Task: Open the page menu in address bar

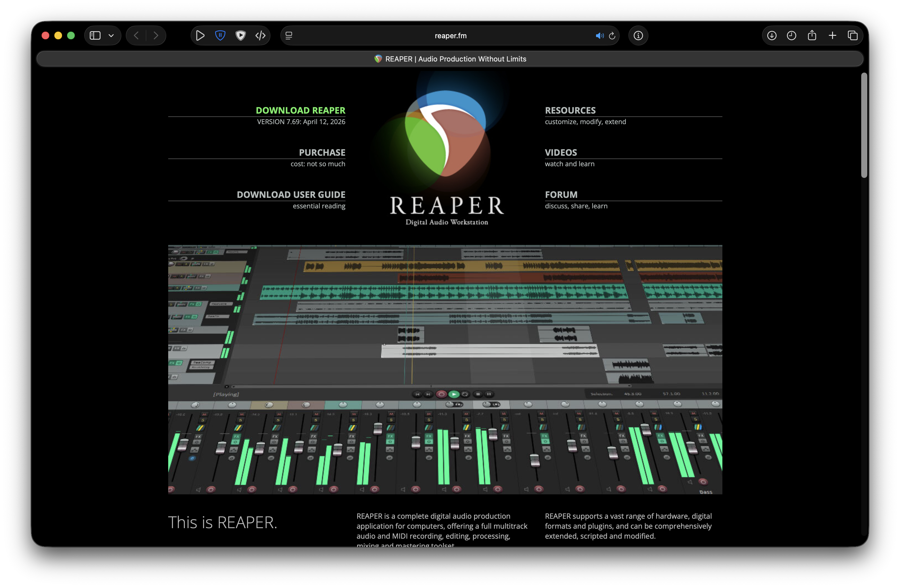Action: pyautogui.click(x=289, y=35)
